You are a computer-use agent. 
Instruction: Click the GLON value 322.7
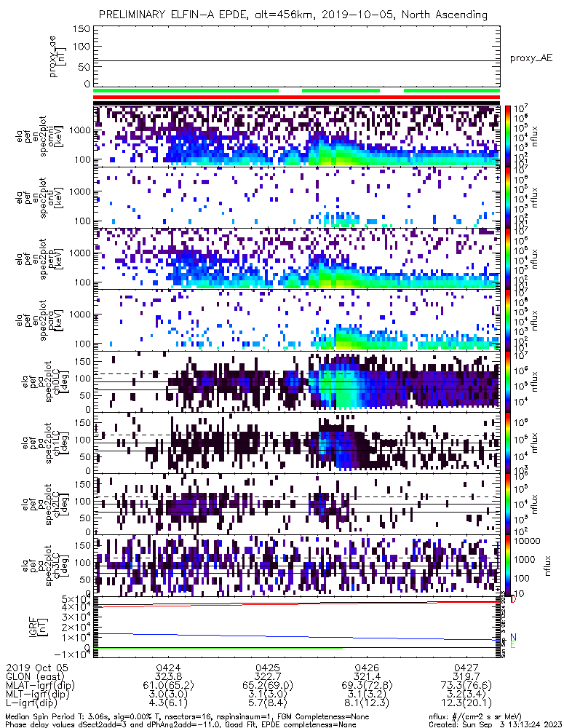268,677
